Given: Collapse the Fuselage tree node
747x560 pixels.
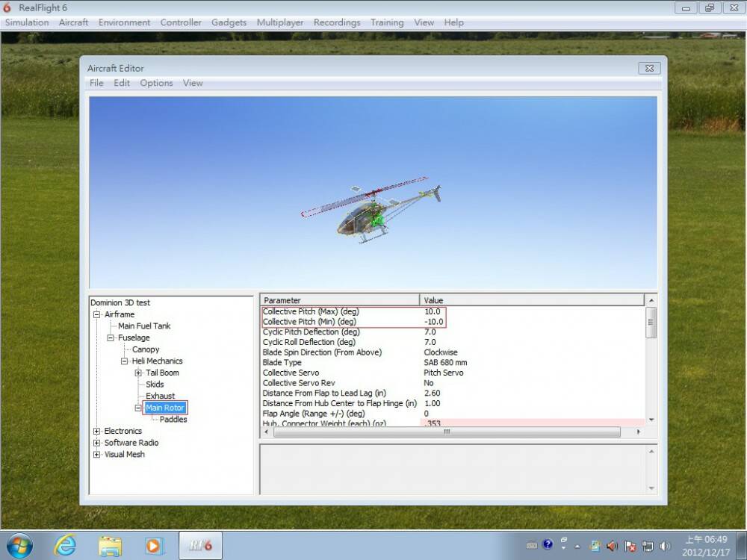Looking at the screenshot, I should tap(111, 337).
